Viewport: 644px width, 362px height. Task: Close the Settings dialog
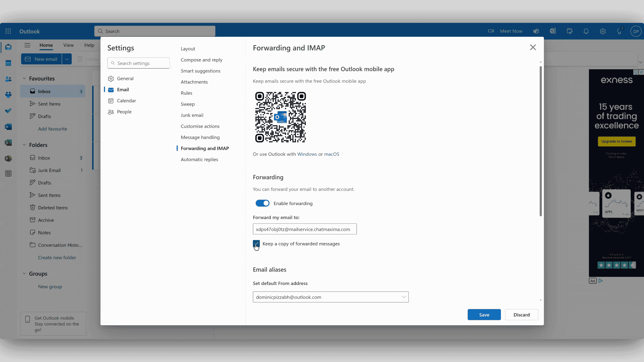pos(533,47)
